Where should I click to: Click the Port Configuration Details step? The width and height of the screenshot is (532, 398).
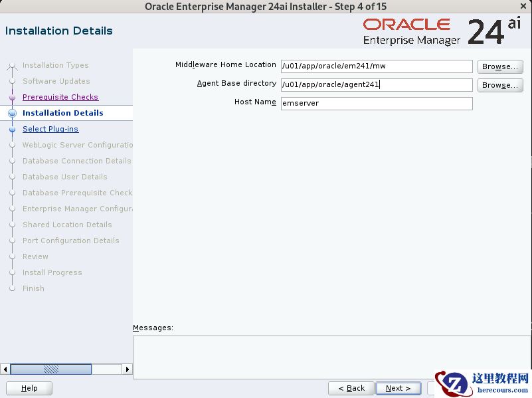71,241
